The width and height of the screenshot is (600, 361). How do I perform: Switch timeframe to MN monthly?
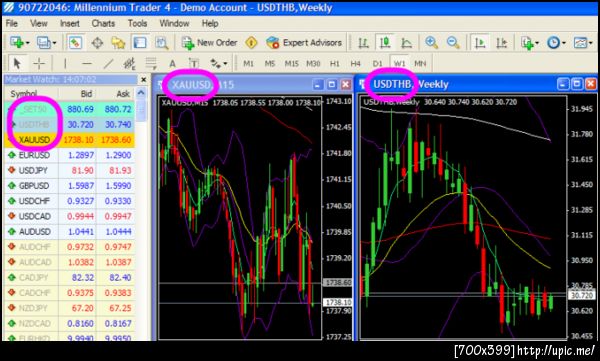(420, 64)
